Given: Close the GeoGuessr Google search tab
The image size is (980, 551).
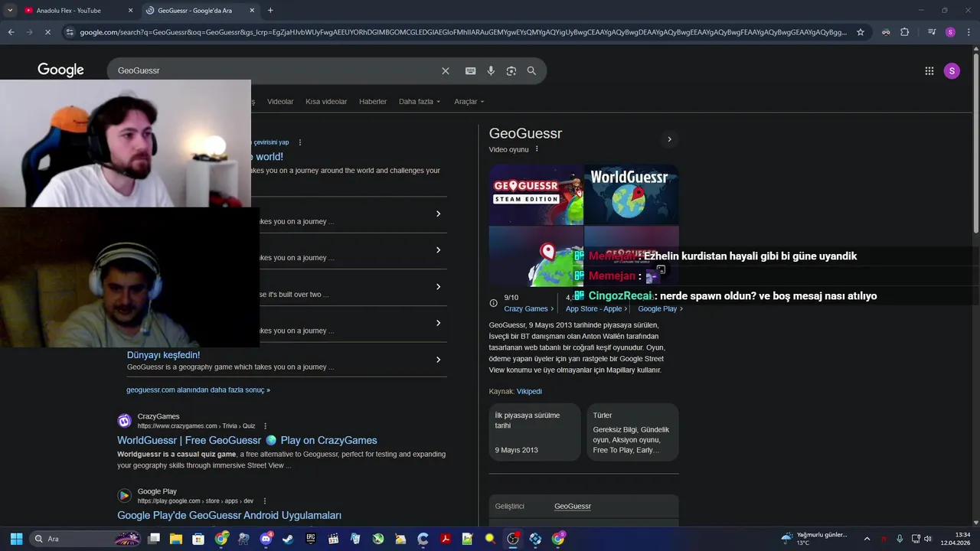Looking at the screenshot, I should click(252, 10).
